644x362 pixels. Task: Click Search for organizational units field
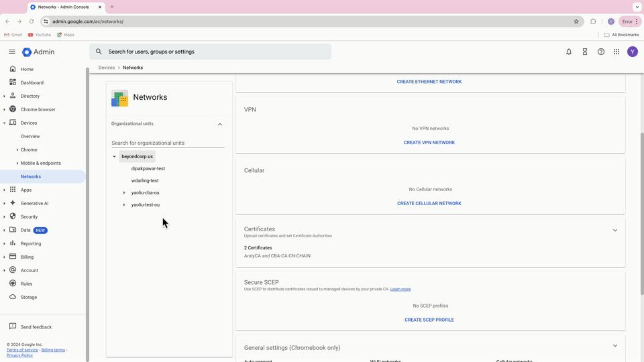pos(168,143)
